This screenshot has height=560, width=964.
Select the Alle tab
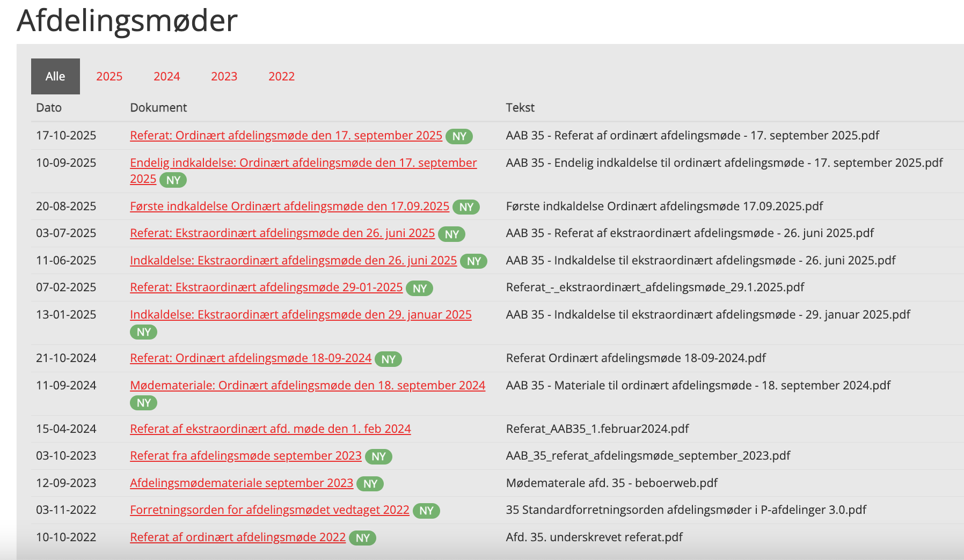click(x=55, y=77)
